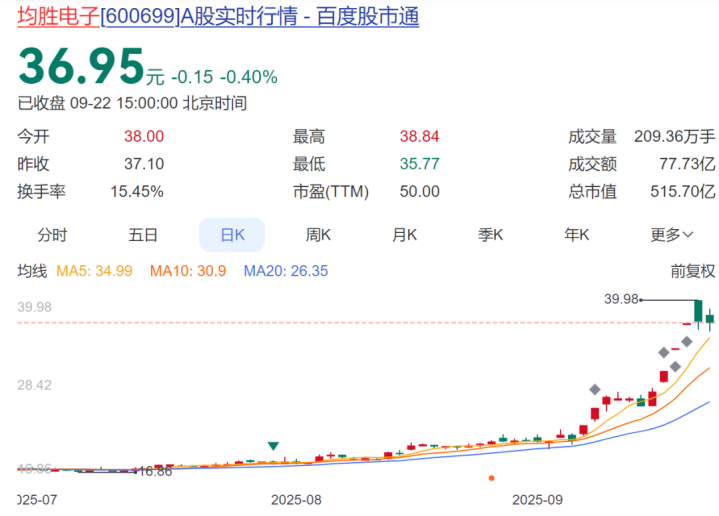This screenshot has width=719, height=516.
Task: Click the 成交额 value 77.73亿
Action: [687, 164]
